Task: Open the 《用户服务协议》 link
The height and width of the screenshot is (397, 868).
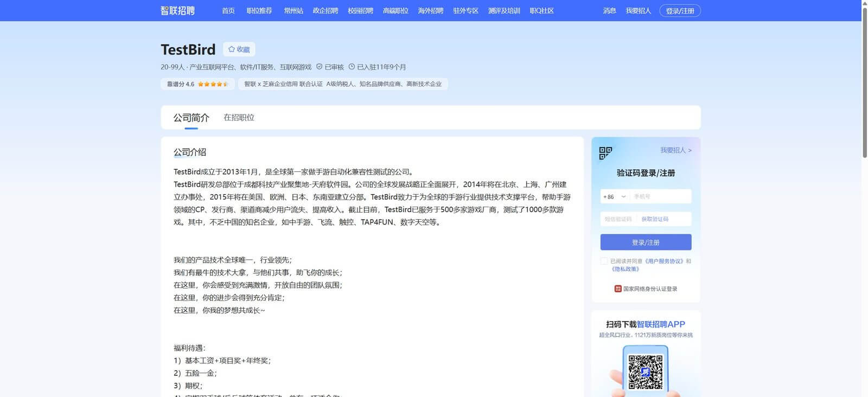Action: (664, 261)
